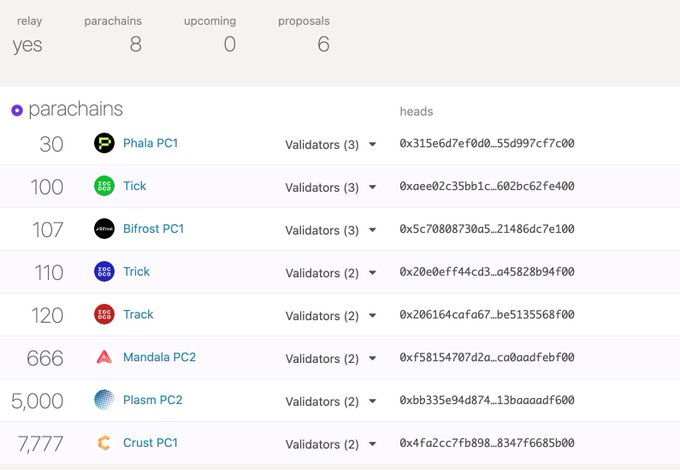Click the parachains section heading

[x=75, y=109]
